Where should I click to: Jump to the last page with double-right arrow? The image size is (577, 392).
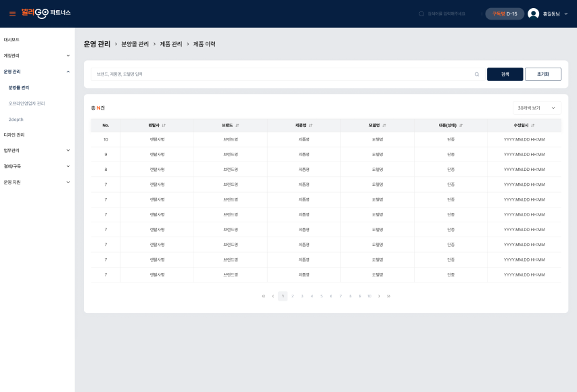click(x=388, y=296)
